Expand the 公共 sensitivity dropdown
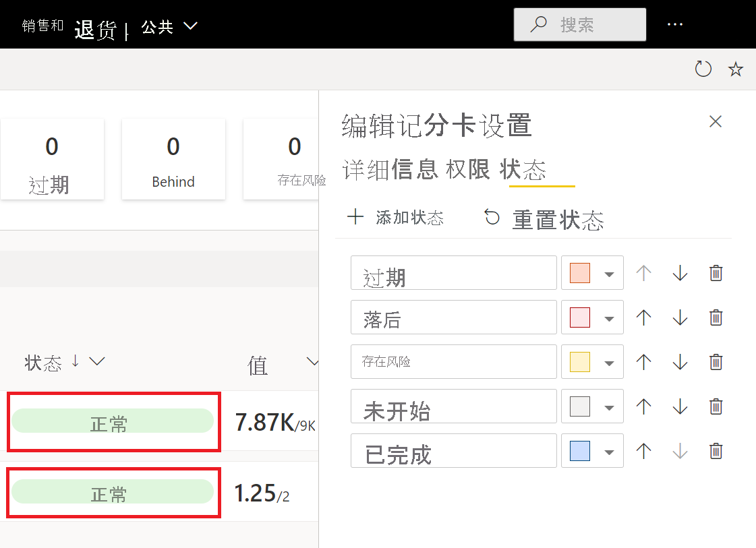756x548 pixels. (191, 26)
